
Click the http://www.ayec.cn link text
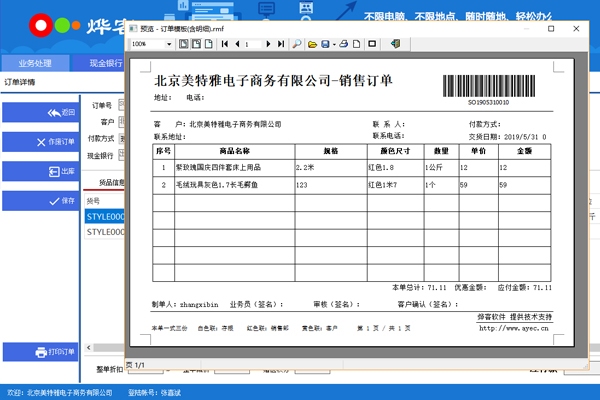[514, 328]
